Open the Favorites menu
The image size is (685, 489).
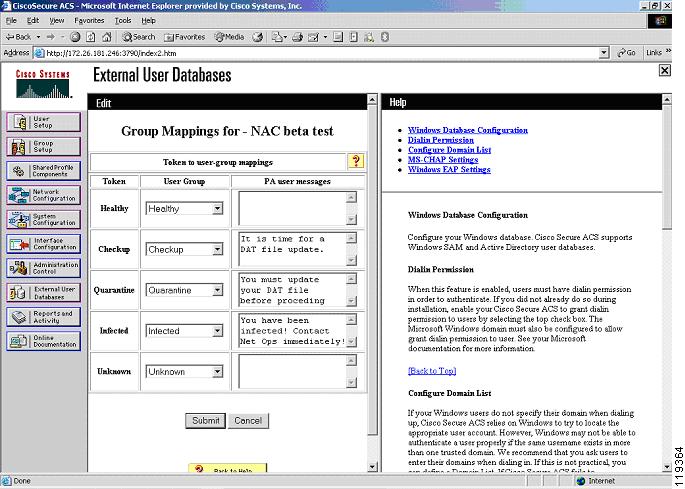pos(89,21)
